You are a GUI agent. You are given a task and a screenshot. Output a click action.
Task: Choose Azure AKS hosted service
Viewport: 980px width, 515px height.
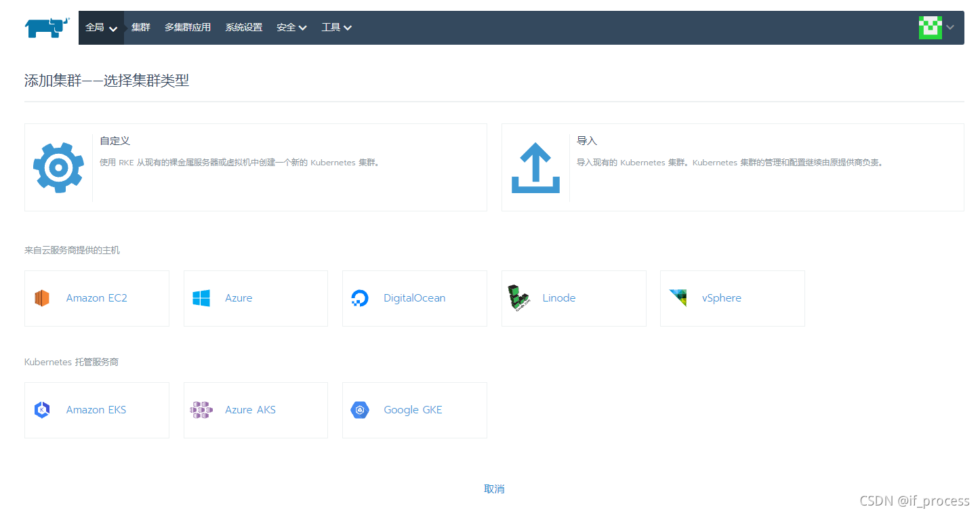pyautogui.click(x=256, y=410)
